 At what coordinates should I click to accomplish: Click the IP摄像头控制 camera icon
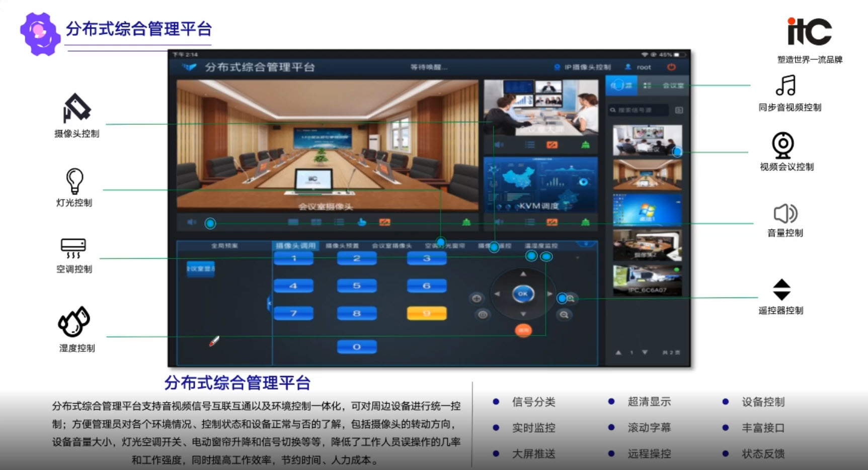coord(557,67)
